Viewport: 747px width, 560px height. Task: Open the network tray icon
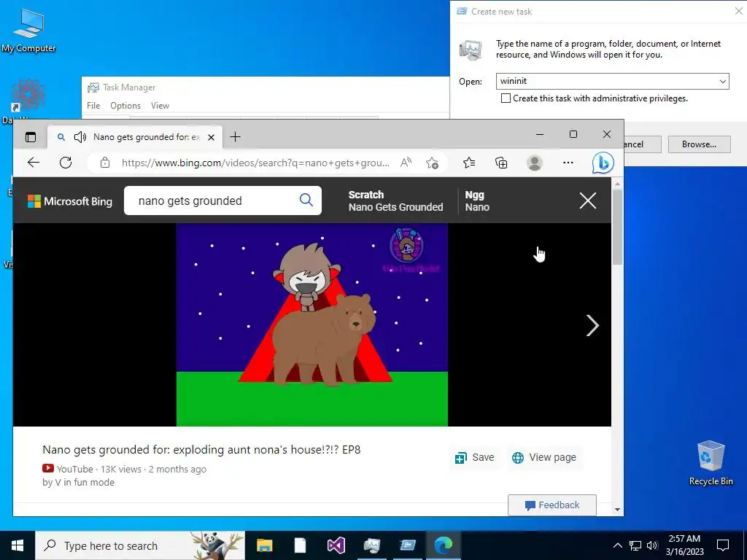coord(635,545)
